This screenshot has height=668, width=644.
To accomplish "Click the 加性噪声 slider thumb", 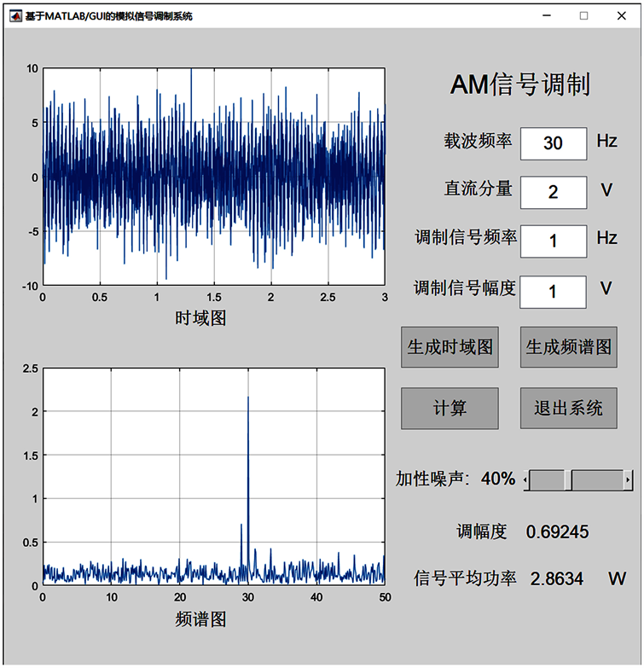I will tap(568, 480).
